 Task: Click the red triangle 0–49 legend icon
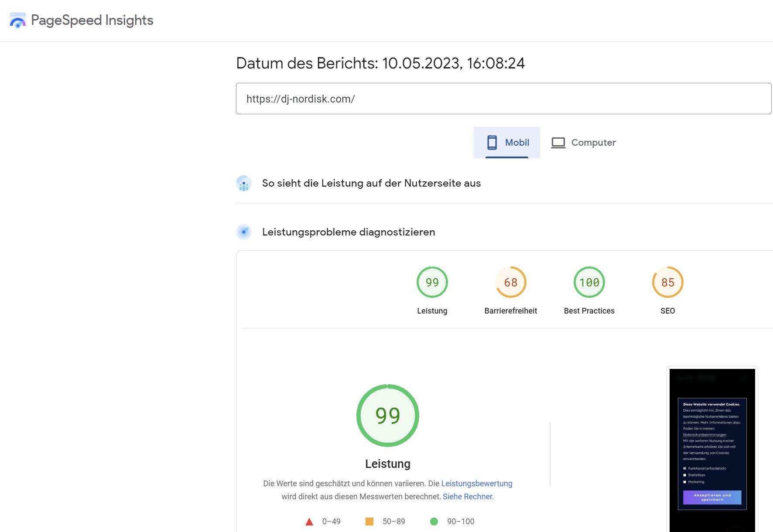pos(309,522)
